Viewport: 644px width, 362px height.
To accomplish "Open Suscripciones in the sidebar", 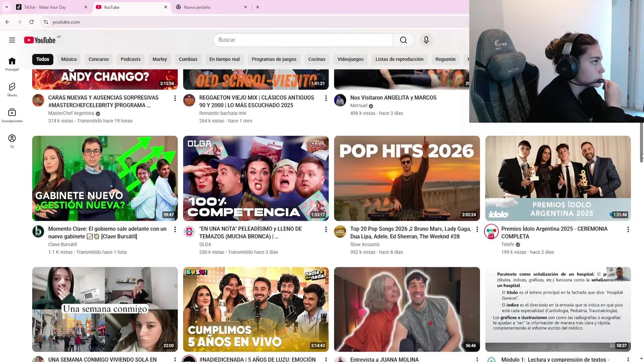I will pyautogui.click(x=12, y=116).
